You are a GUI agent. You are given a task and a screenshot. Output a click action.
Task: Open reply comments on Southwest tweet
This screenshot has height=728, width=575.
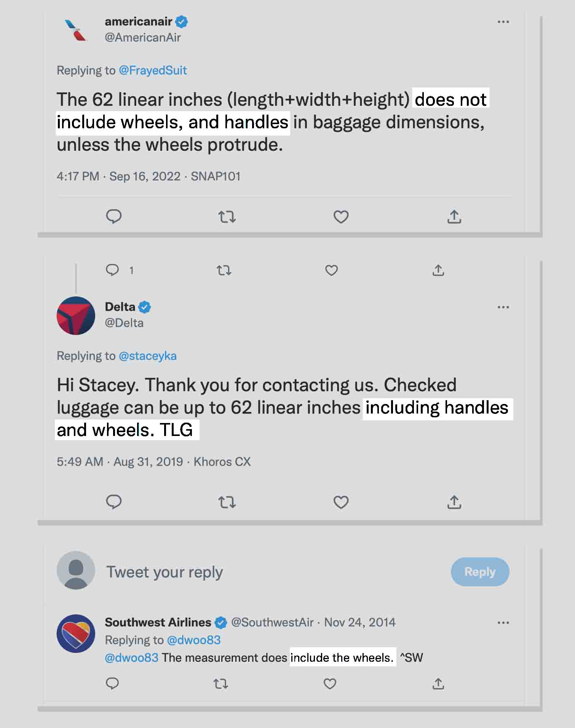112,684
